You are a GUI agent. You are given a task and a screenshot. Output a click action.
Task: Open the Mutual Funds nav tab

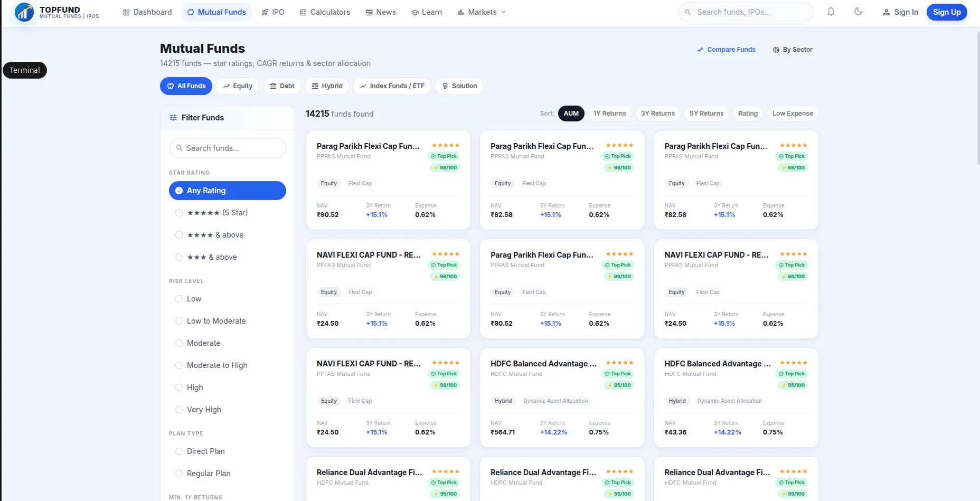(216, 12)
